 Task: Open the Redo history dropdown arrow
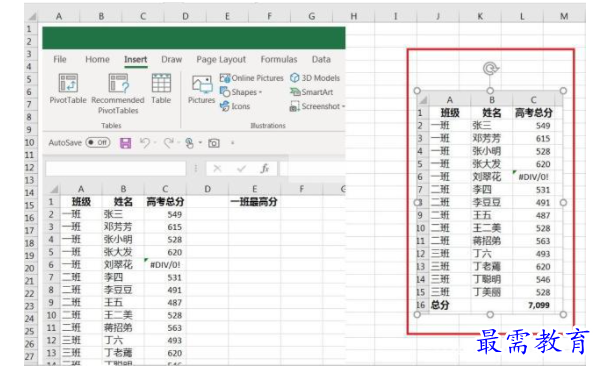pyautogui.click(x=178, y=143)
